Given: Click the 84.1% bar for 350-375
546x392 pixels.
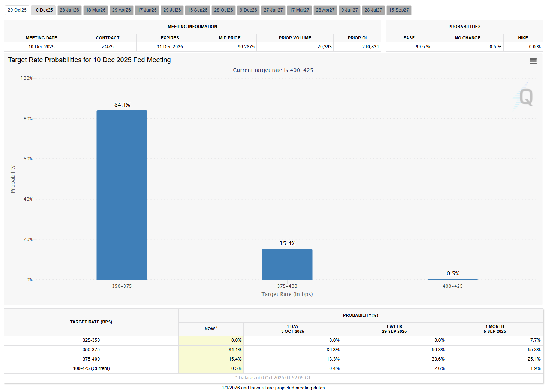Looking at the screenshot, I should (122, 195).
